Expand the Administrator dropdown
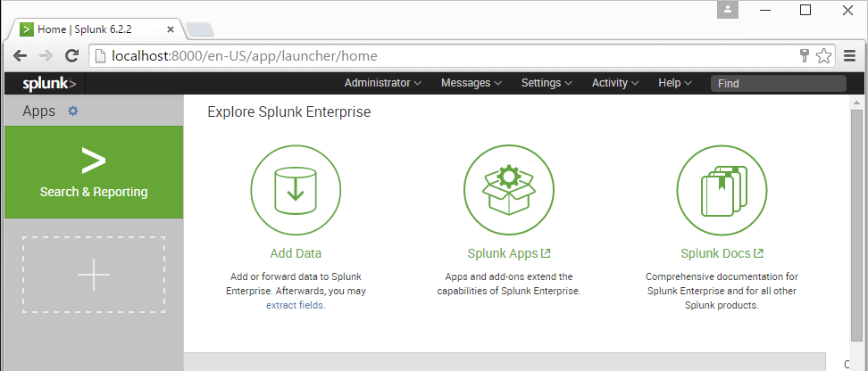The image size is (868, 371). point(382,83)
